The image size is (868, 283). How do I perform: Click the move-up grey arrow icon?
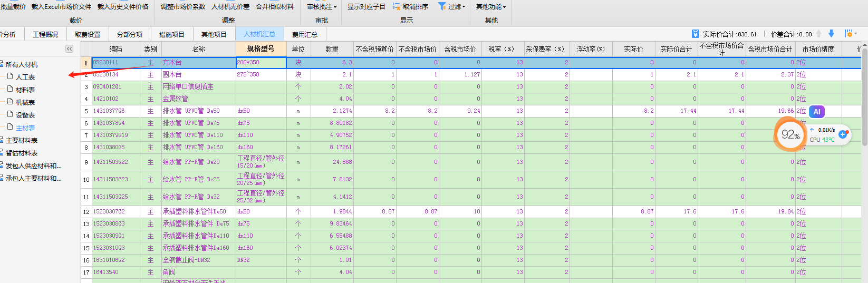819,34
